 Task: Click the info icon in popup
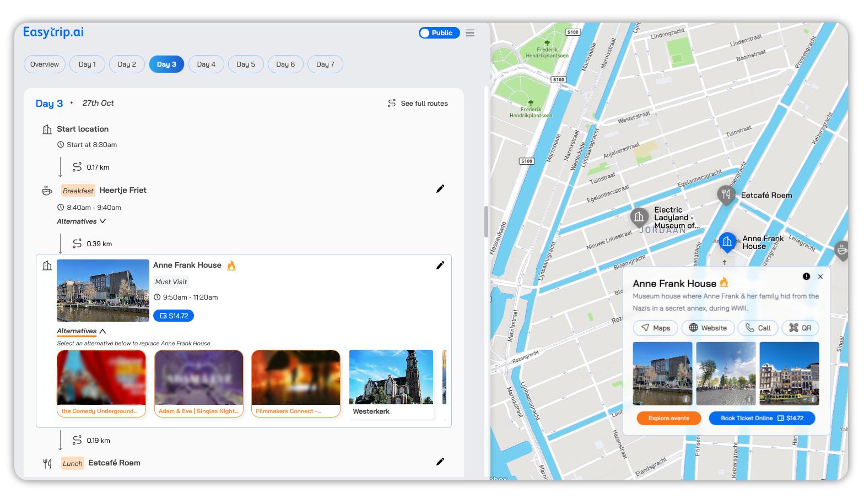pyautogui.click(x=806, y=277)
